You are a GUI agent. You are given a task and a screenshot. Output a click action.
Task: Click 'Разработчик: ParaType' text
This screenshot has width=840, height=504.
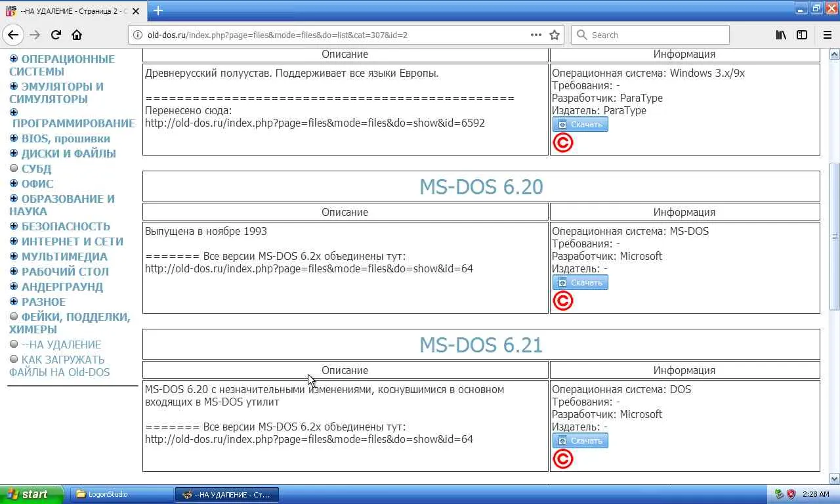pyautogui.click(x=607, y=98)
